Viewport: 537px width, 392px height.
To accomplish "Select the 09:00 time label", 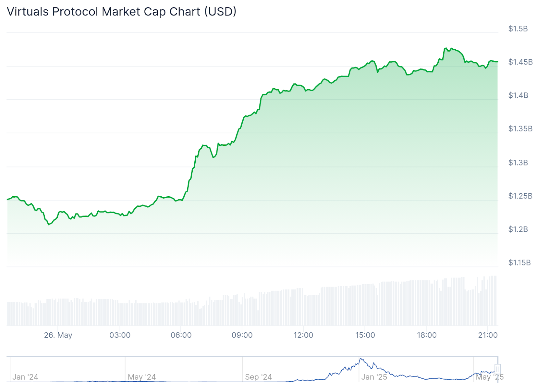I will [242, 335].
